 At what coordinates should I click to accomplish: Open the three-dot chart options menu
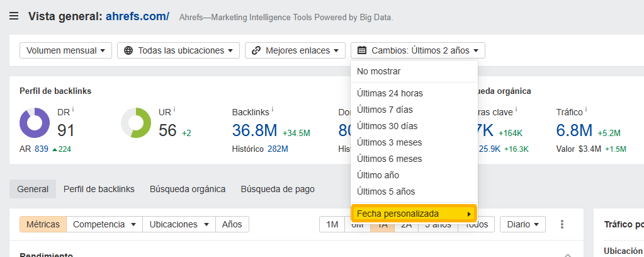click(562, 224)
